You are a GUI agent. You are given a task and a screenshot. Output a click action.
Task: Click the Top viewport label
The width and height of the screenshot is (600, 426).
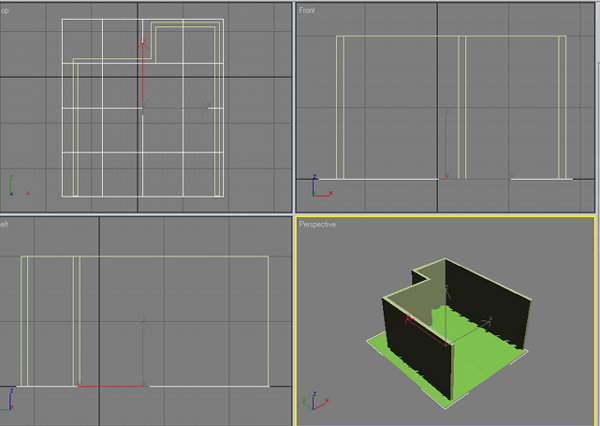pos(5,10)
